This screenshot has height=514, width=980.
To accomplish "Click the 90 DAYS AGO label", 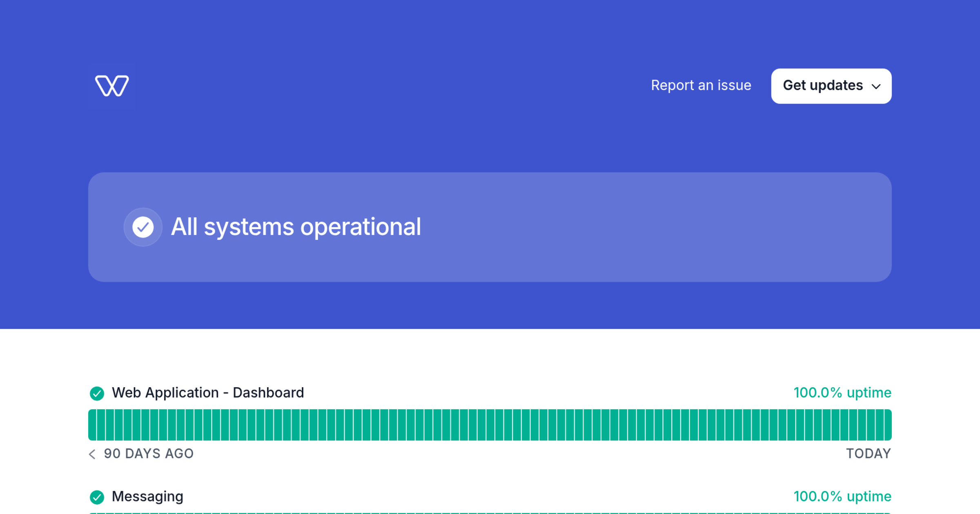I will (149, 454).
